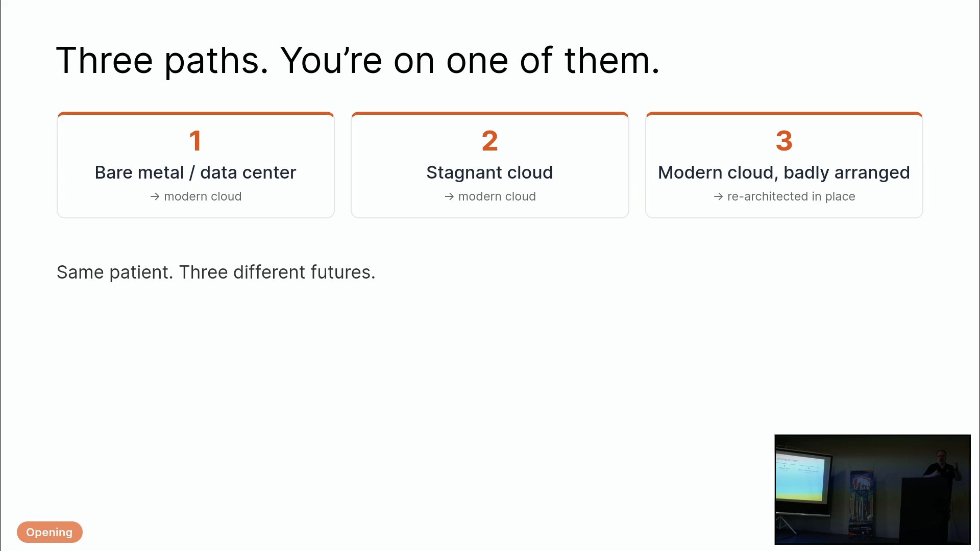Click the orange number 2 on middle card
980x551 pixels.
coord(489,141)
